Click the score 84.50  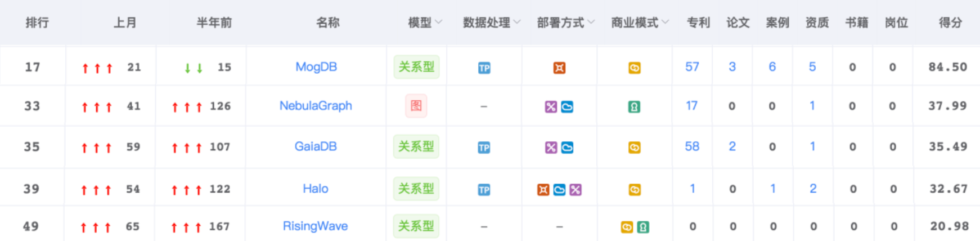(x=948, y=67)
